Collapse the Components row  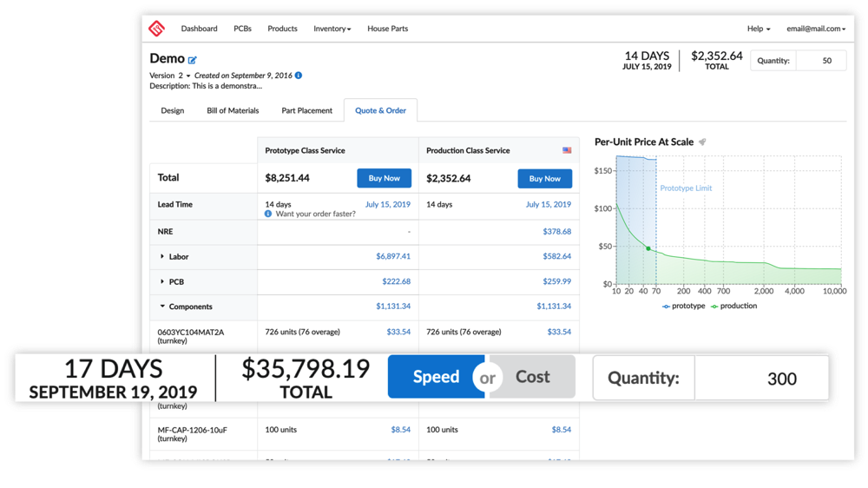(x=162, y=307)
